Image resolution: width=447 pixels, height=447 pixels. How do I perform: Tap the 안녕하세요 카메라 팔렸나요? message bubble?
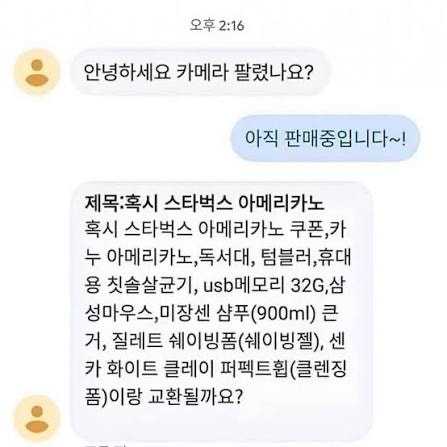(x=199, y=72)
